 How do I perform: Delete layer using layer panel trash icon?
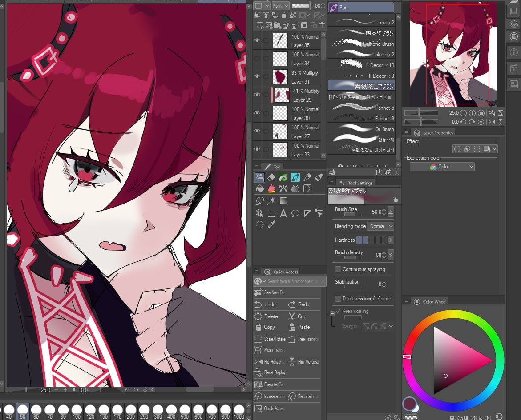(322, 25)
